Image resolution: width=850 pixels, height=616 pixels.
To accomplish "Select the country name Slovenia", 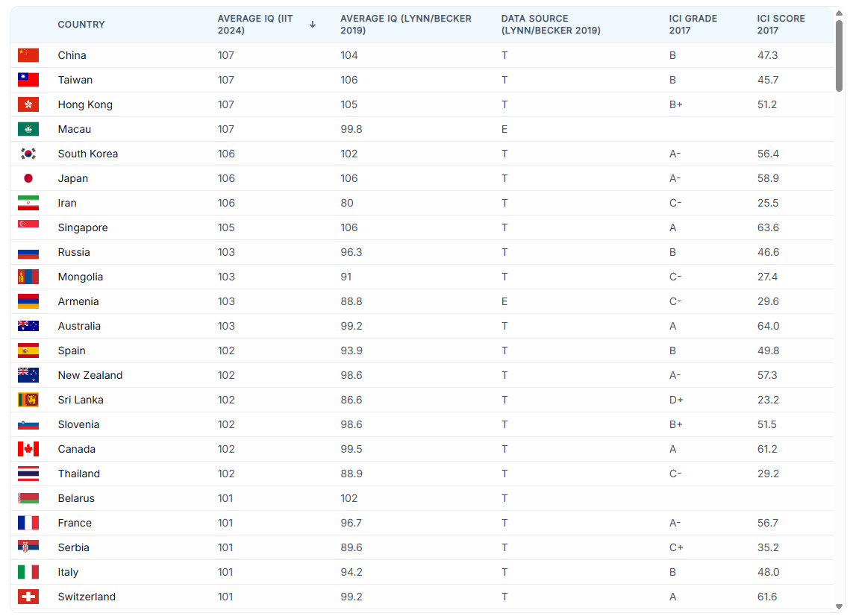I will click(78, 425).
